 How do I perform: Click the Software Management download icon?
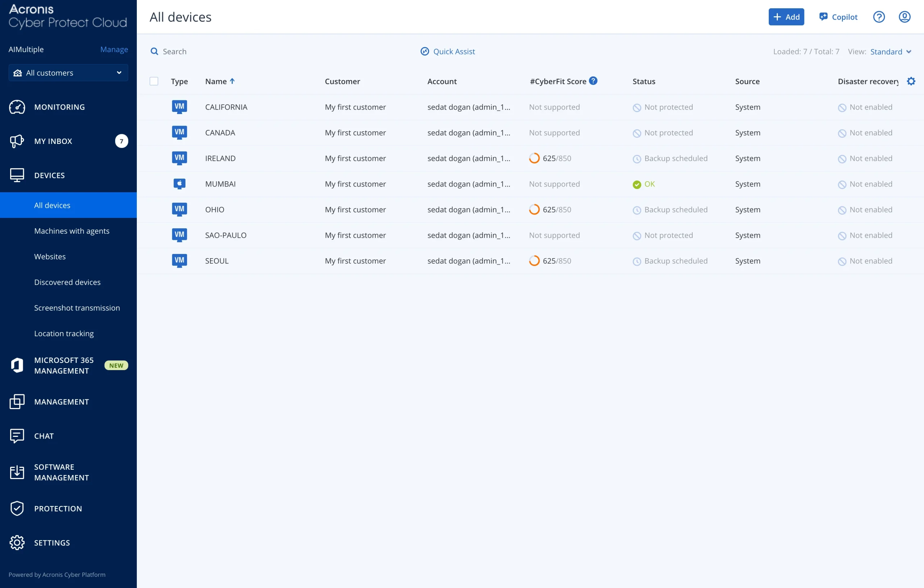[17, 472]
